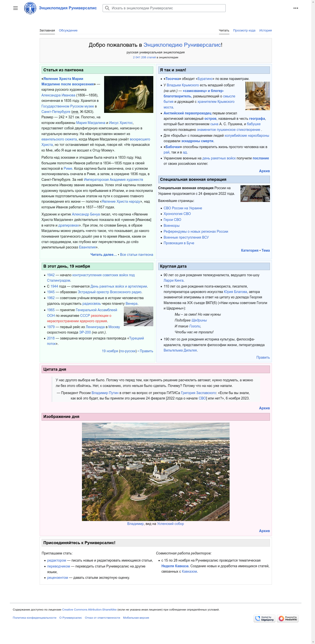Open the Просмотр кода tab
Image resolution: width=315 pixels, height=644 pixels.
coord(244,30)
